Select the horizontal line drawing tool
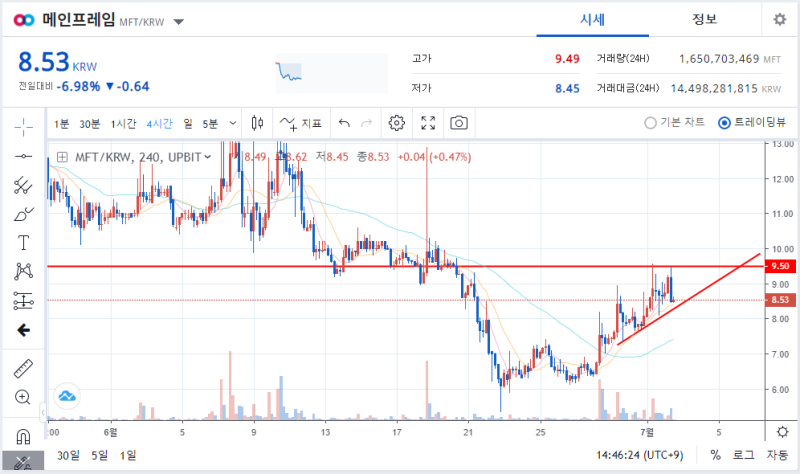The height and width of the screenshot is (474, 800). point(23,156)
